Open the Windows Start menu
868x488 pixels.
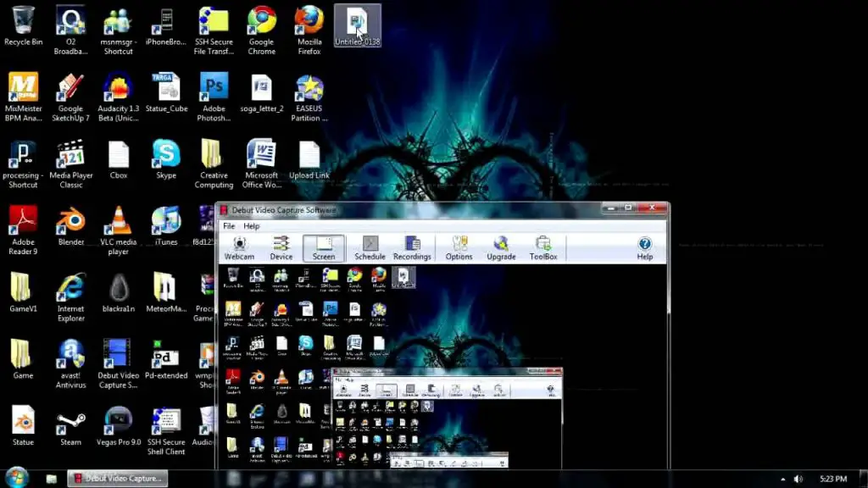tap(15, 479)
